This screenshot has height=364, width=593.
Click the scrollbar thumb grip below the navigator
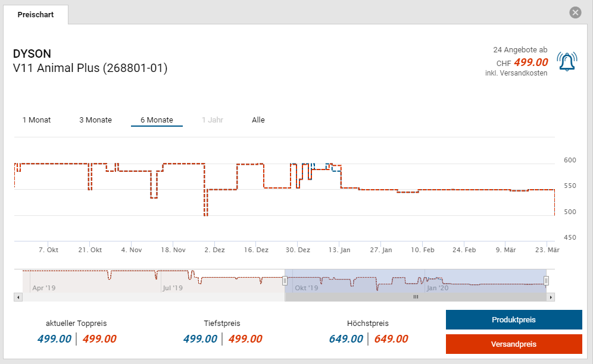tap(416, 297)
